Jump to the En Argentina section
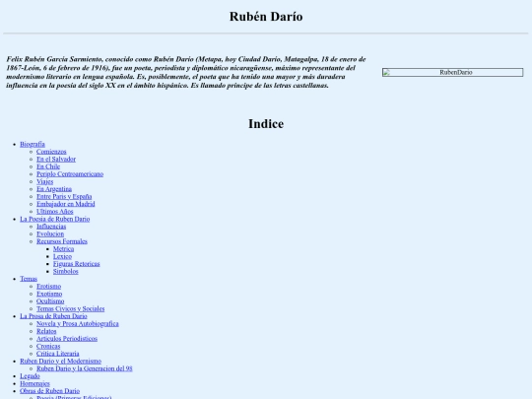The width and height of the screenshot is (532, 399). 54,189
